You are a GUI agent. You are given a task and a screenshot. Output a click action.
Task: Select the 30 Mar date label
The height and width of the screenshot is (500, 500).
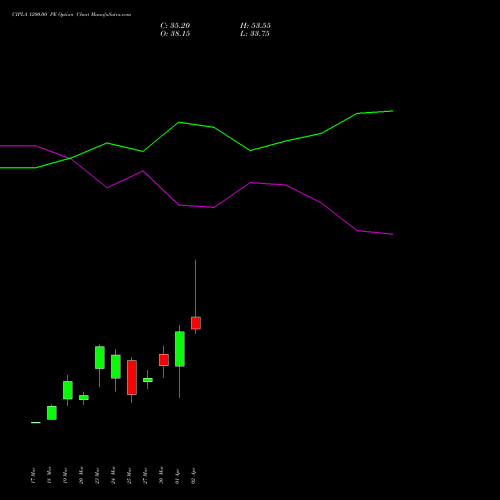point(161,475)
